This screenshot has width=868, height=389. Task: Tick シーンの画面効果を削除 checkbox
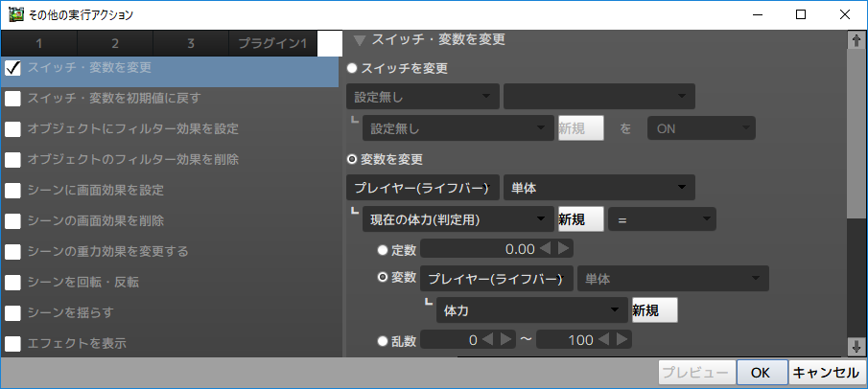point(12,221)
